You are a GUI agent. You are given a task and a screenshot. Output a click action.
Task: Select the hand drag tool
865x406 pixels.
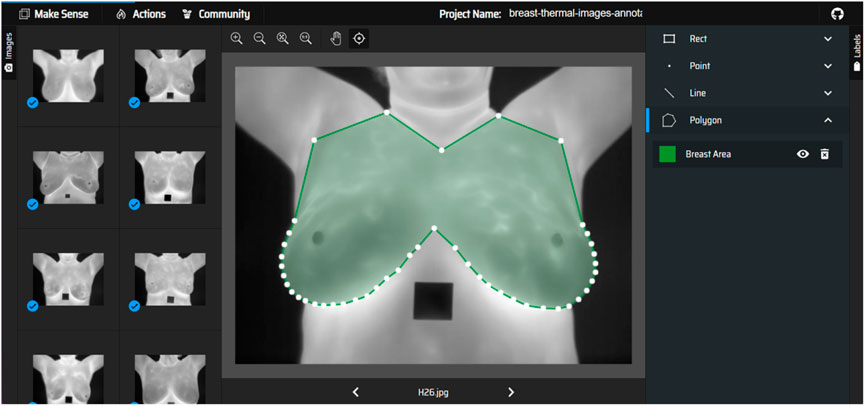[336, 38]
